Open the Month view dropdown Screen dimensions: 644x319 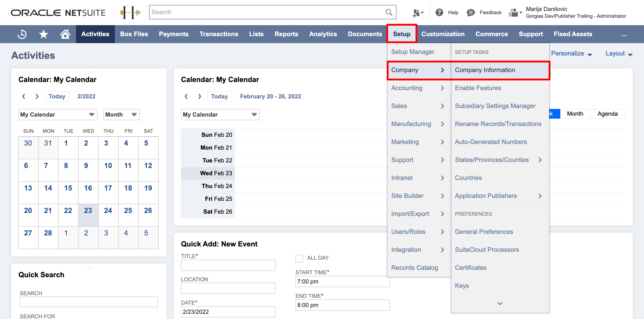pyautogui.click(x=121, y=114)
